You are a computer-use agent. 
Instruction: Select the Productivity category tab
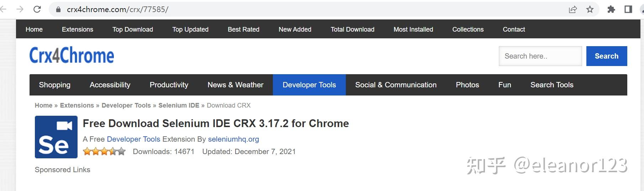(169, 85)
